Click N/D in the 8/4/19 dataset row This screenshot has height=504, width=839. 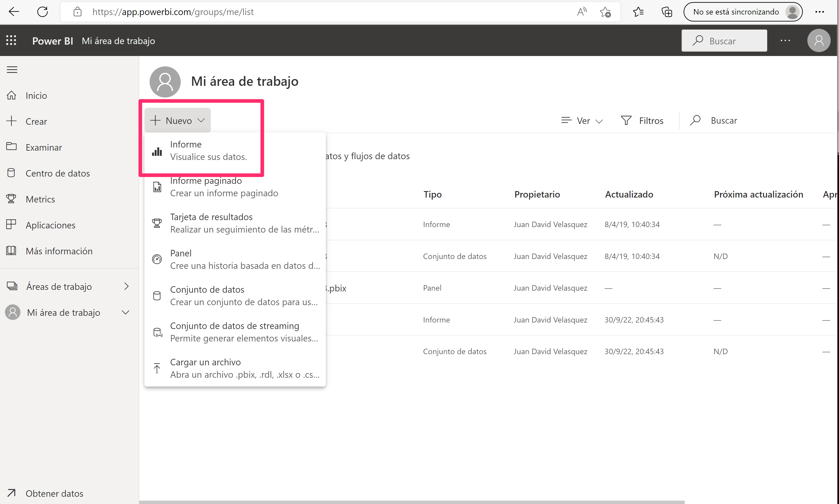721,256
